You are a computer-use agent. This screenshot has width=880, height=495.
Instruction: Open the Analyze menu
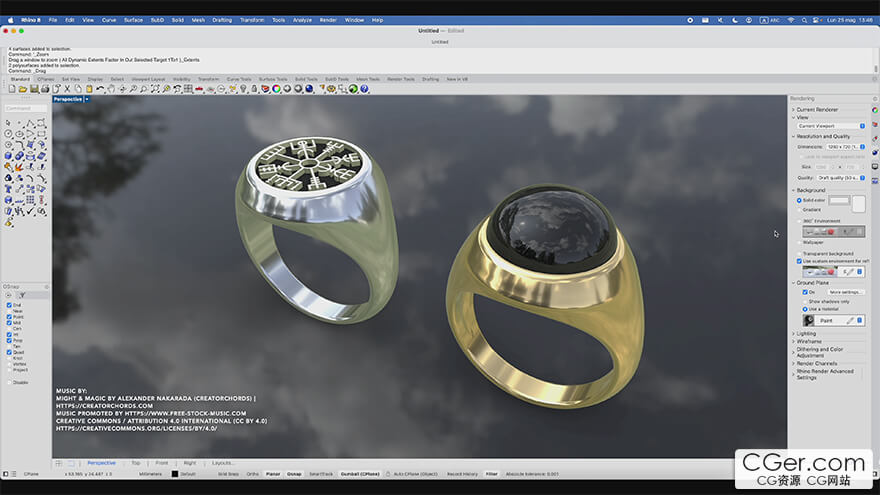pos(302,20)
